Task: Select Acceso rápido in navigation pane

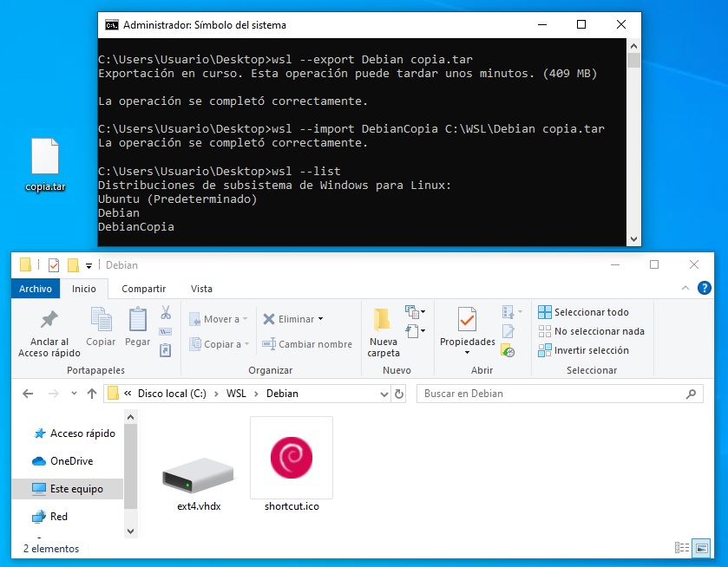Action: [75, 433]
